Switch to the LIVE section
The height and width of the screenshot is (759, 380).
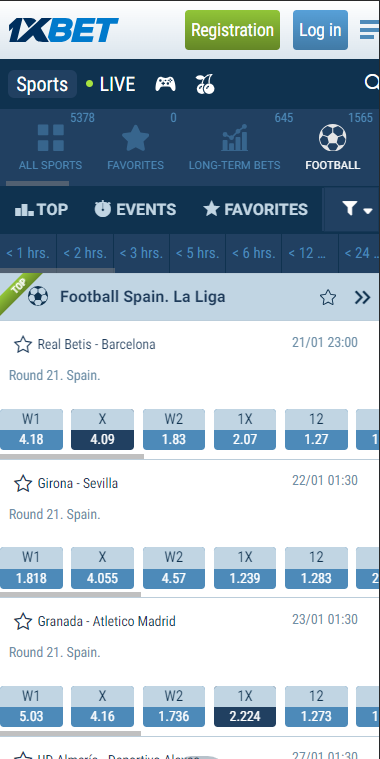tap(110, 84)
